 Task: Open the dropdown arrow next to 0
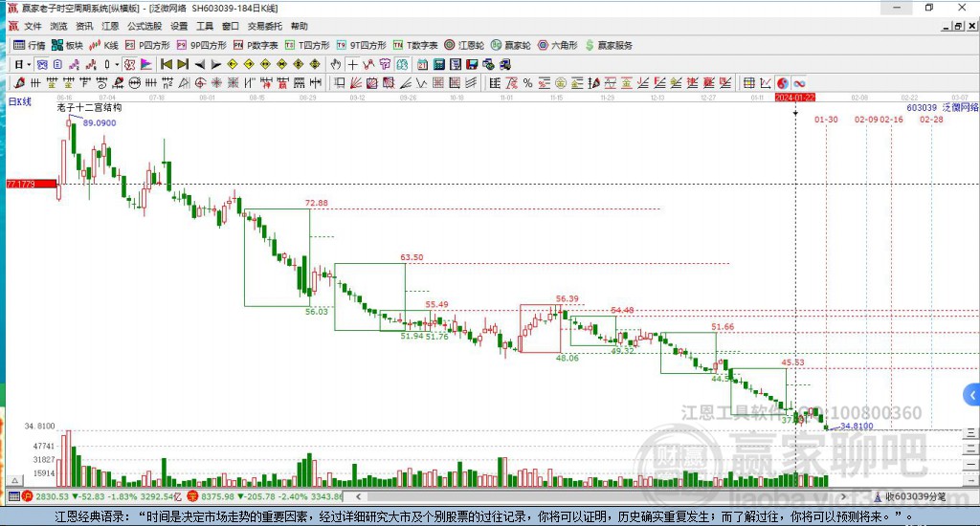point(117,64)
